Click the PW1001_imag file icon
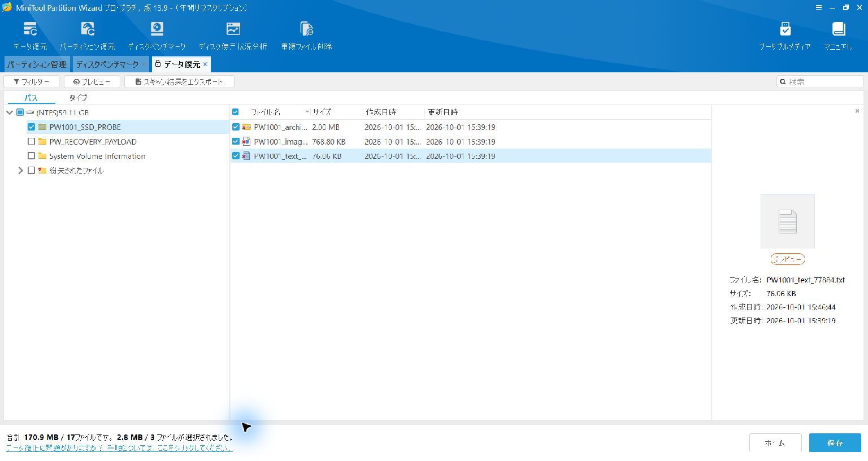The width and height of the screenshot is (868, 461). pyautogui.click(x=246, y=142)
